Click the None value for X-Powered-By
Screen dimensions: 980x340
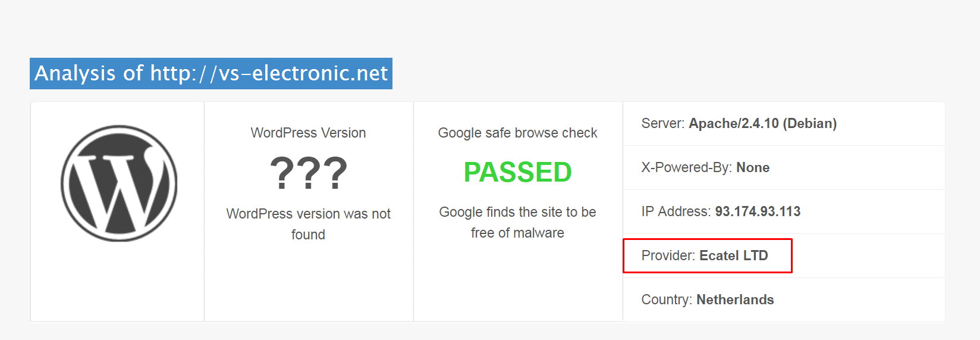tap(753, 167)
